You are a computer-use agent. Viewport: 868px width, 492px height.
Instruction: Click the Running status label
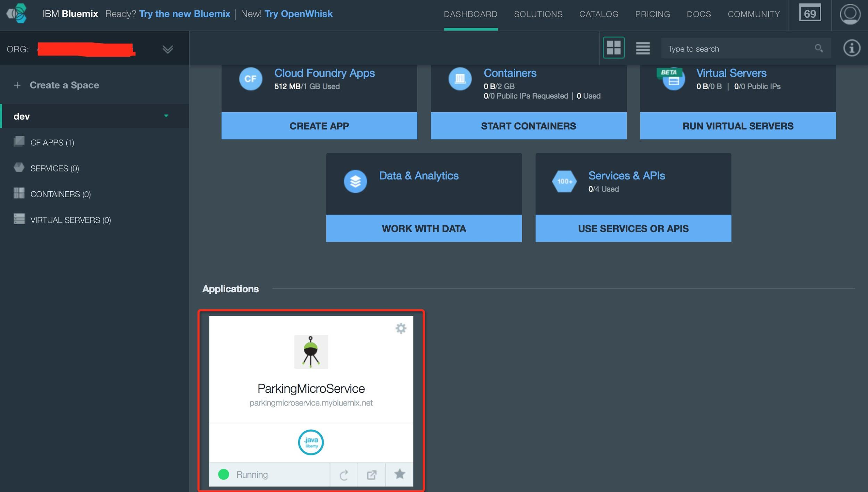coord(252,474)
